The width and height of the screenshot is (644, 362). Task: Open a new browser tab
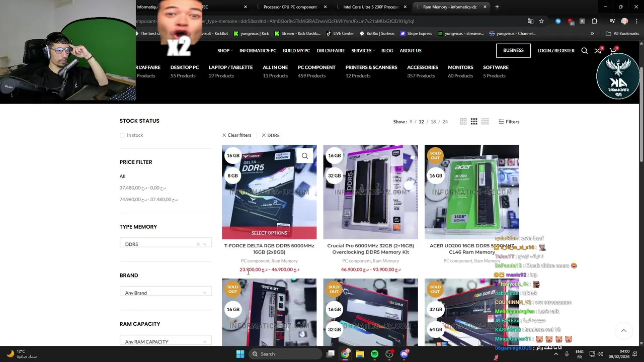click(497, 7)
